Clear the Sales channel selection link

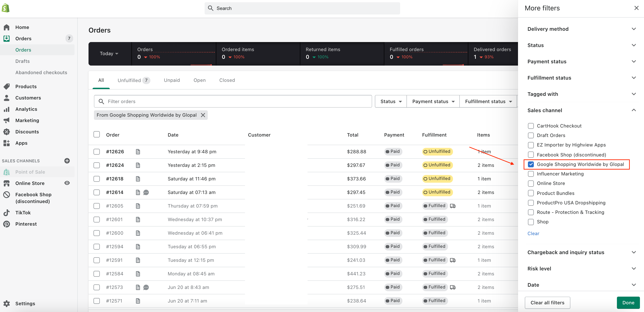pyautogui.click(x=533, y=233)
